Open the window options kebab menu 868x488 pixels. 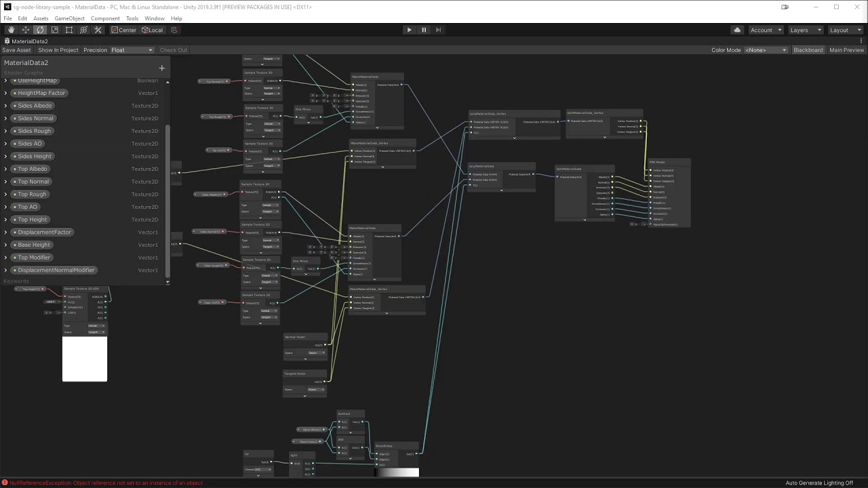[861, 41]
